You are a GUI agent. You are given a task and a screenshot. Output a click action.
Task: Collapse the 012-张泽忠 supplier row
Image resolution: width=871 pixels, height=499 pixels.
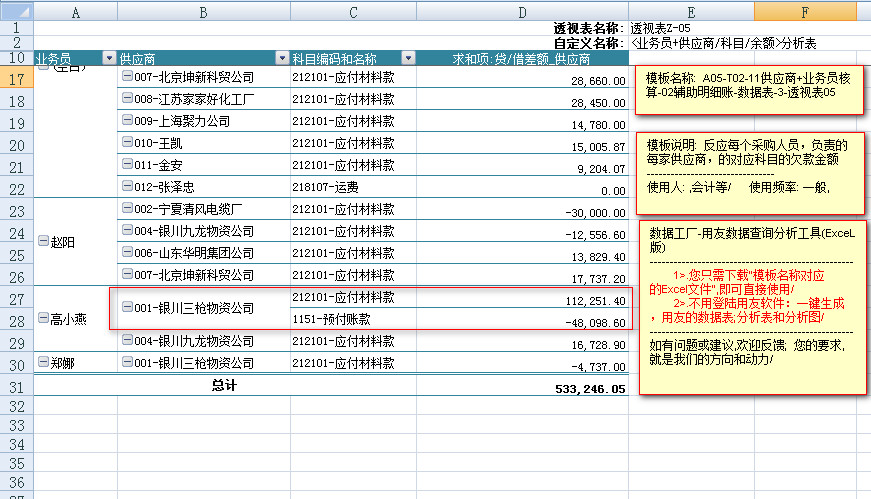[x=126, y=187]
